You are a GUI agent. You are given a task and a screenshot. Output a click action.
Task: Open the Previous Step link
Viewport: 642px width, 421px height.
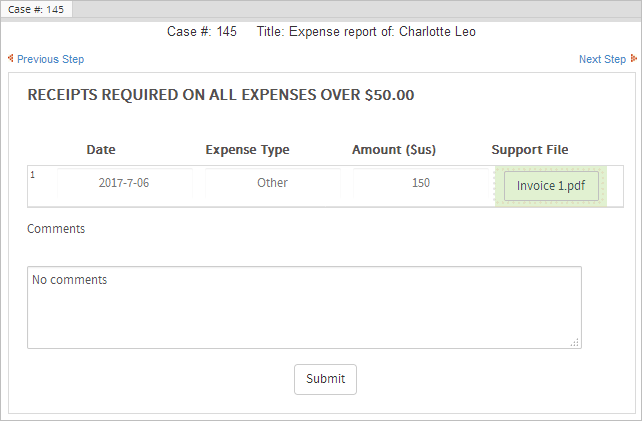50,59
